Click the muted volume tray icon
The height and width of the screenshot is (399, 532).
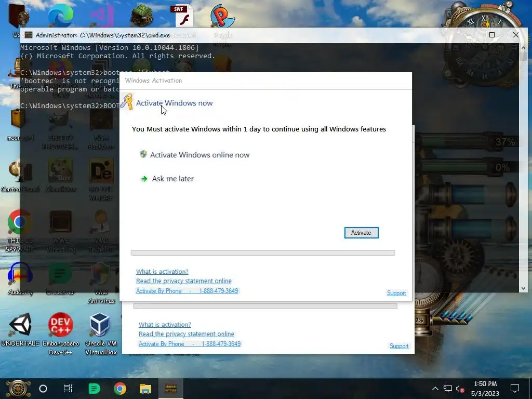click(460, 389)
